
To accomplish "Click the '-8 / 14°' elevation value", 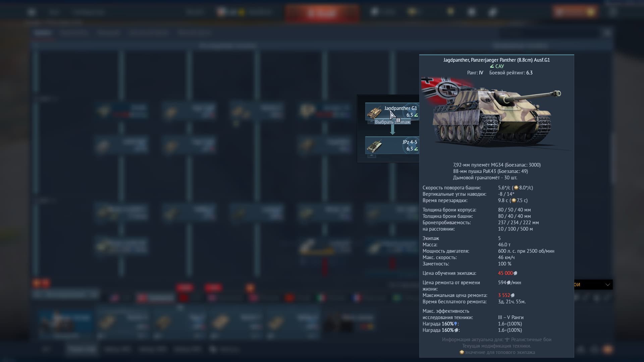I will coord(506,194).
